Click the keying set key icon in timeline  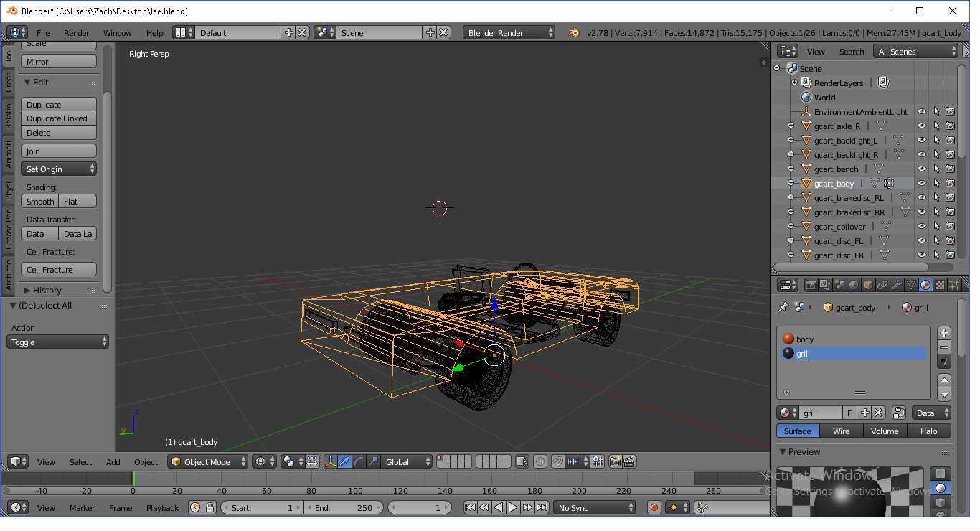pos(702,507)
